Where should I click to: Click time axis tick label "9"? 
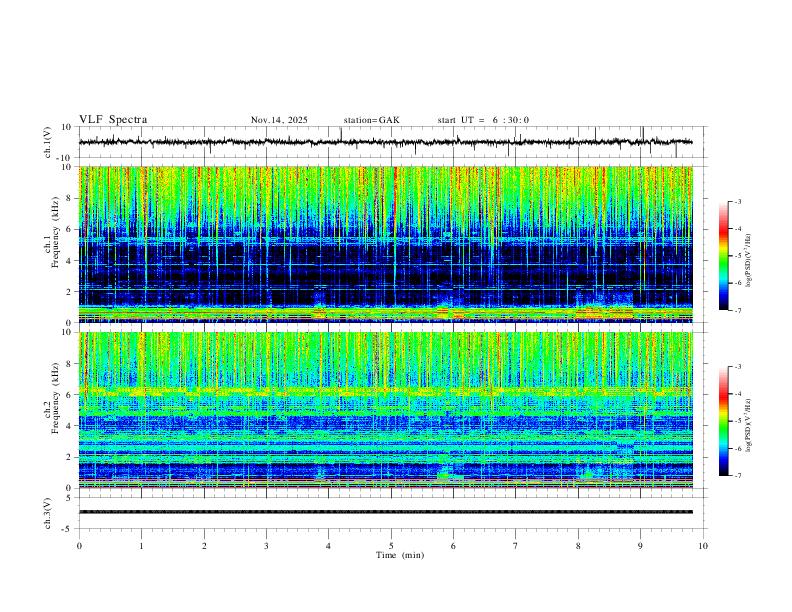(640, 546)
